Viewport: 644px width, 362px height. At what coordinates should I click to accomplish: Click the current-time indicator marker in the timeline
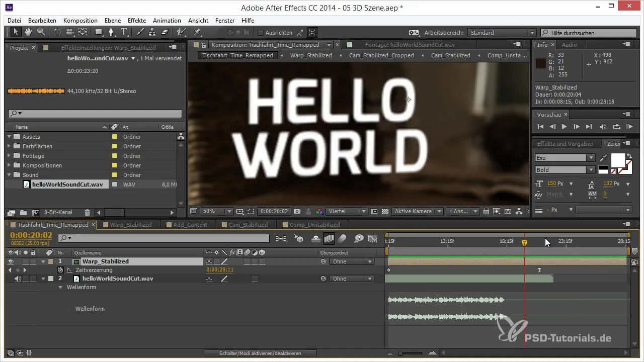[524, 242]
